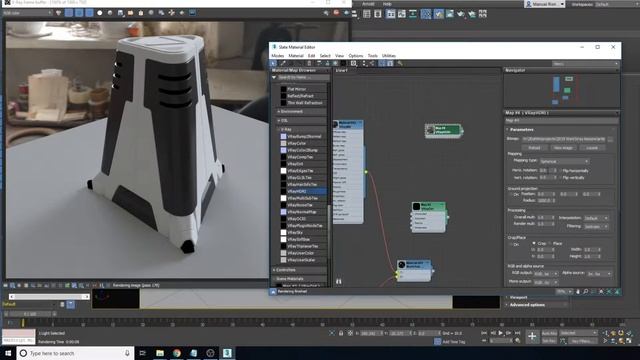Open Task View in the Windows taskbar
The image size is (640, 360).
coord(142,353)
